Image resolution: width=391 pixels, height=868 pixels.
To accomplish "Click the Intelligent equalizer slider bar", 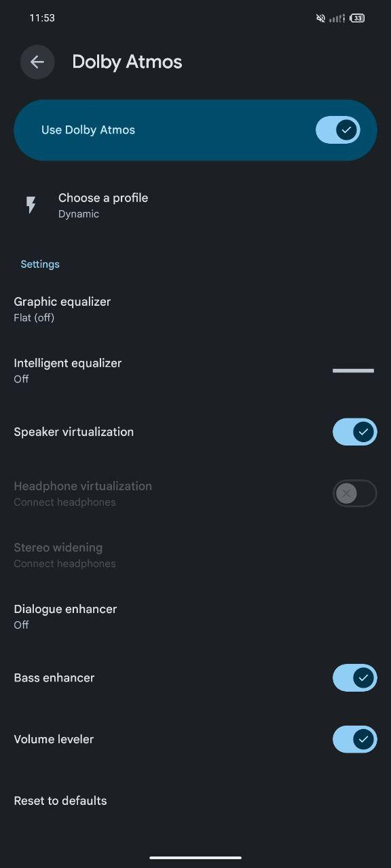I will click(x=353, y=371).
